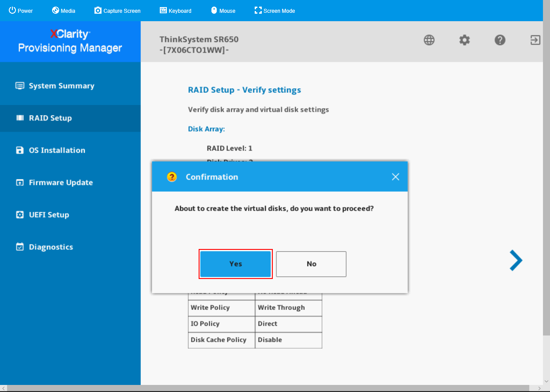Click the globe language icon

429,40
